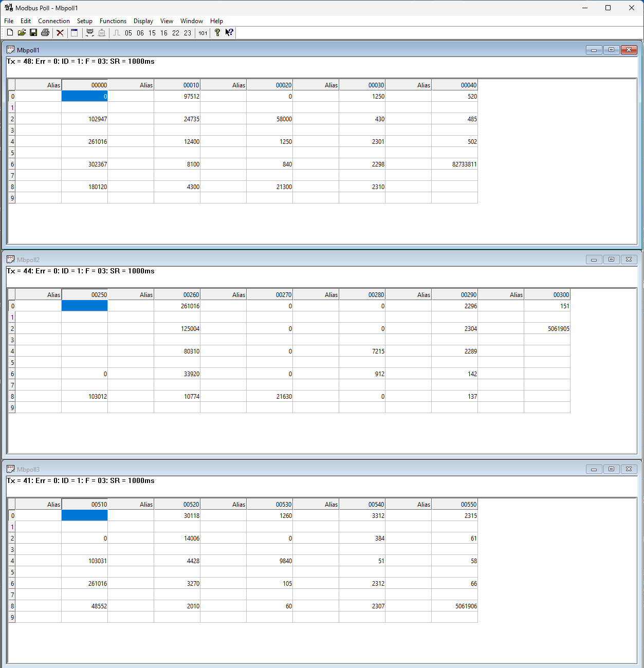The image size is (644, 668).
Task: Click value 103012 in Mbpoll2
Action: pyautogui.click(x=98, y=397)
